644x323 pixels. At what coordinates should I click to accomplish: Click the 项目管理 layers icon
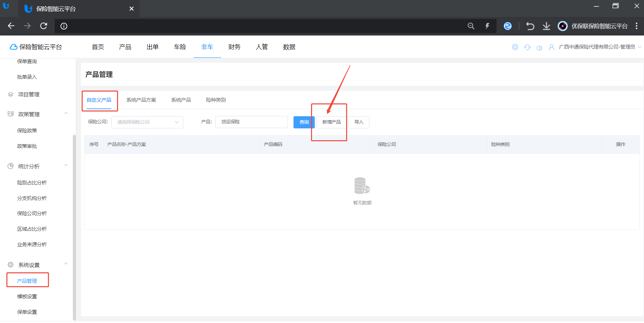point(11,94)
